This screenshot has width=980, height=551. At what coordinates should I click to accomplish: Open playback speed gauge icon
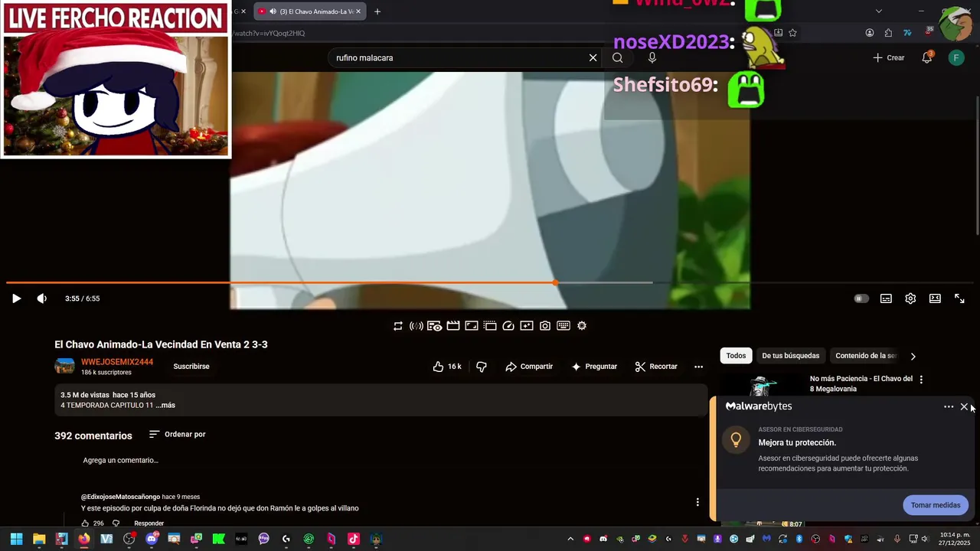pos(508,326)
